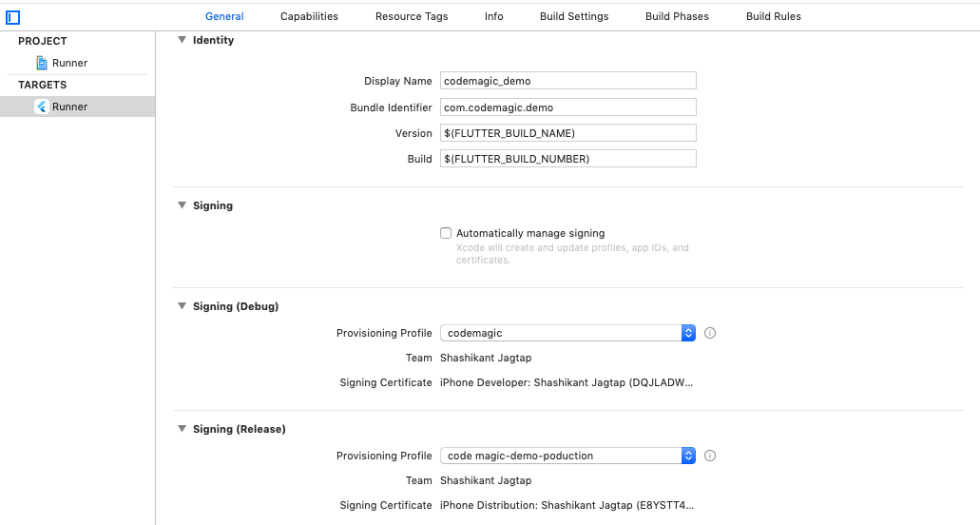Image resolution: width=980 pixels, height=525 pixels.
Task: Go to Build Settings tab
Action: point(574,16)
